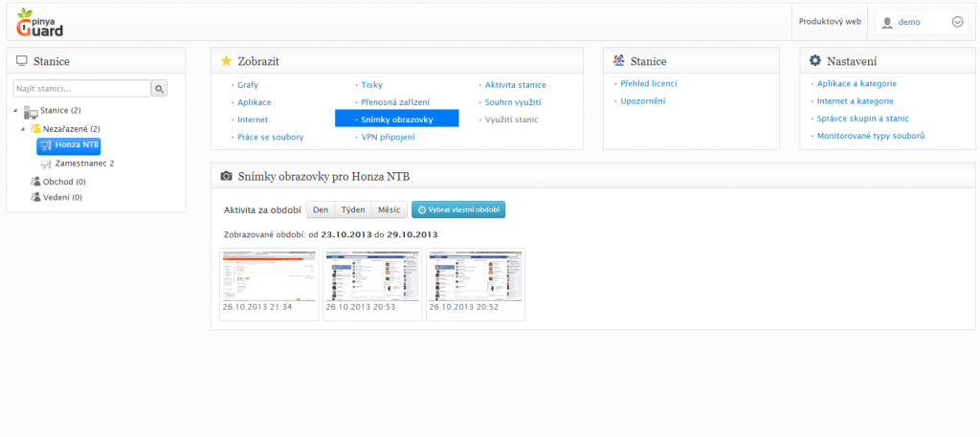
Task: Click the Zamestnanec 2 computer icon
Action: pos(46,164)
